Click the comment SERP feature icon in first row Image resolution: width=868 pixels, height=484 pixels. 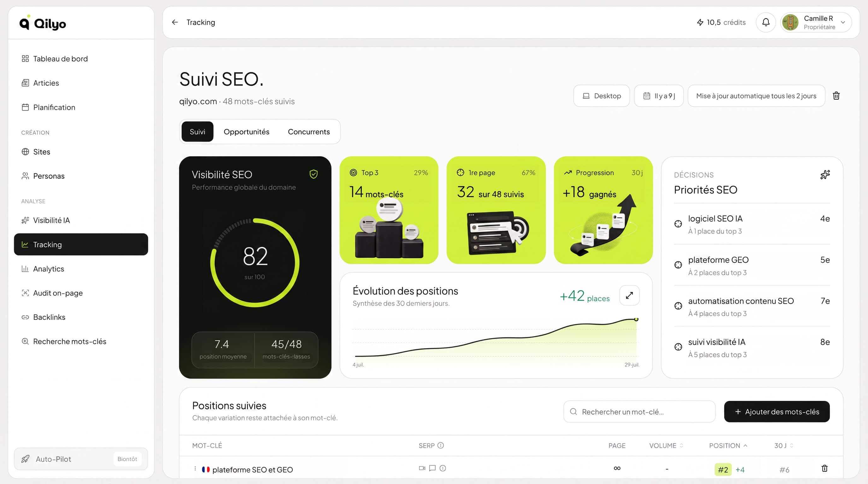coord(432,468)
